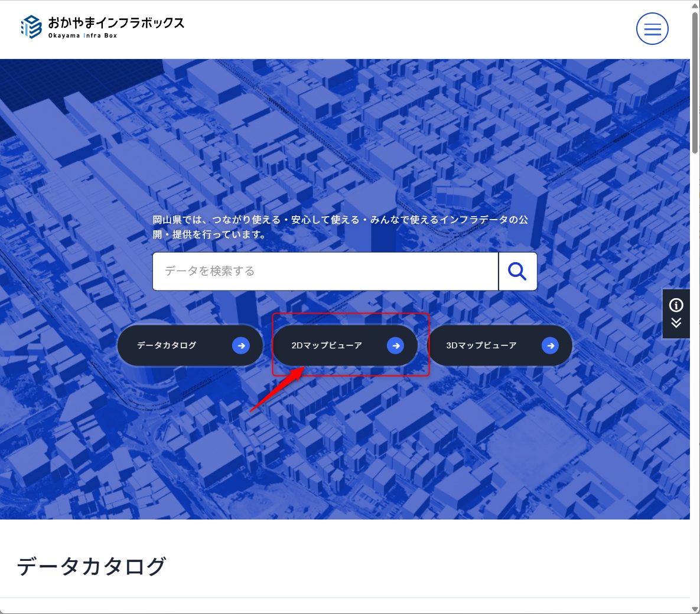Expand the double chevron down on side tab
Image resolution: width=700 pixels, height=614 pixels.
676,323
